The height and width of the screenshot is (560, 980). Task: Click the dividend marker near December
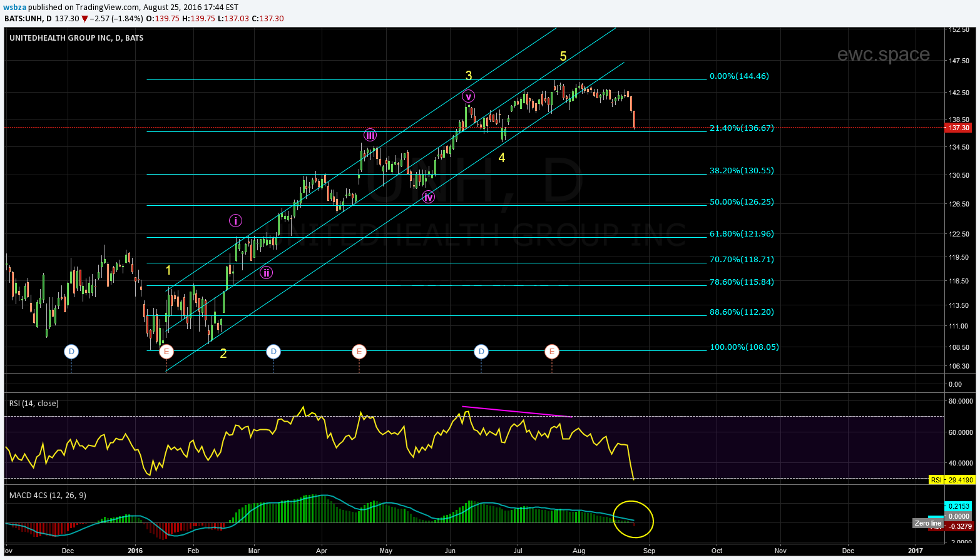71,352
